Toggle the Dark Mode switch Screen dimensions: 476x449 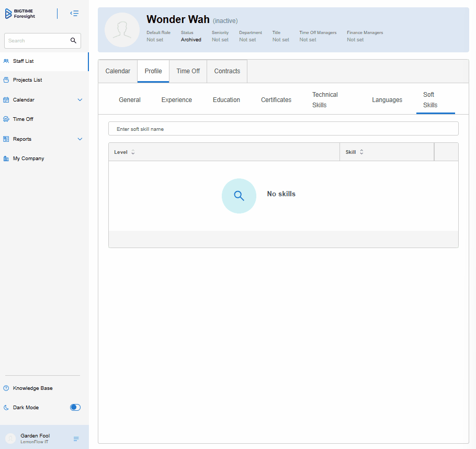pos(75,407)
